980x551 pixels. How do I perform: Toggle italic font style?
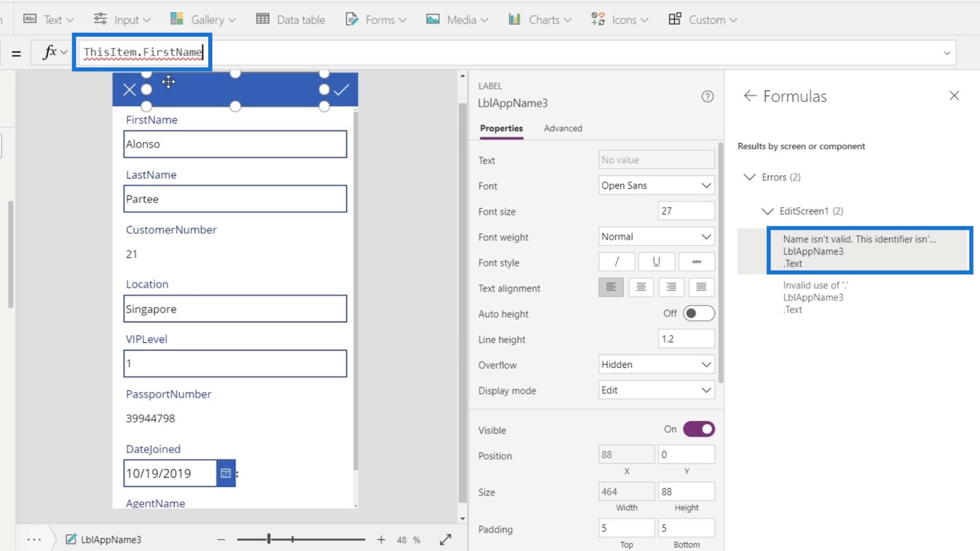pos(617,262)
